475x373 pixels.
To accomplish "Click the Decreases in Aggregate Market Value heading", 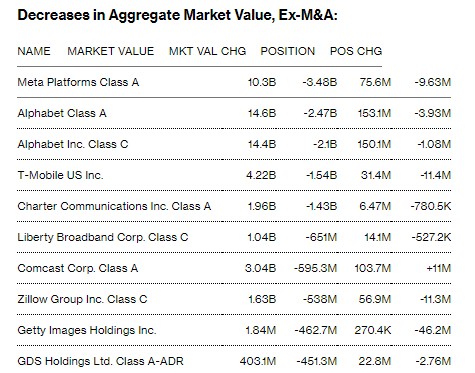I will [177, 15].
